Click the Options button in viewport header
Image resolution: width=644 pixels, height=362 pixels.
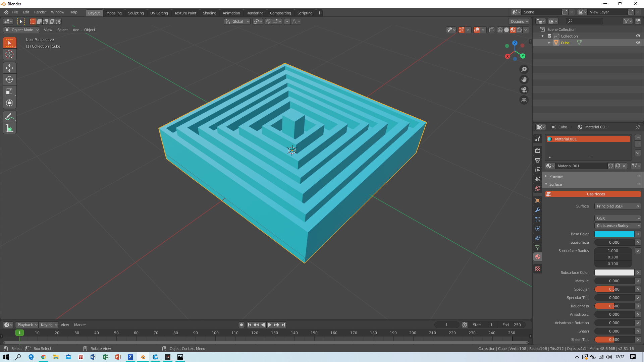pos(519,21)
